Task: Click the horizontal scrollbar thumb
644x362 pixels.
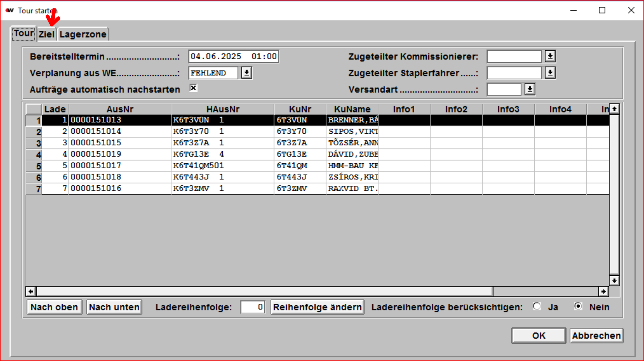Action: click(264, 291)
